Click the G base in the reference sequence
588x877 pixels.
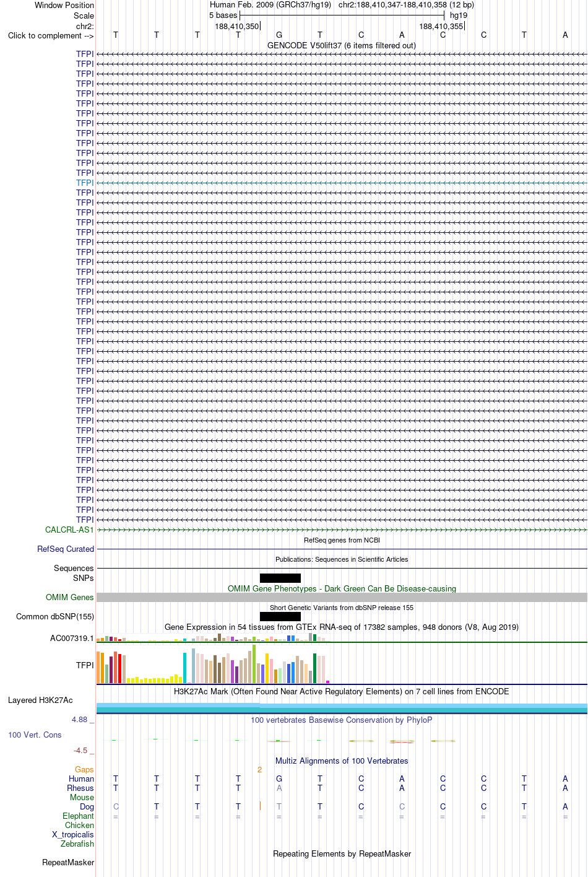279,35
